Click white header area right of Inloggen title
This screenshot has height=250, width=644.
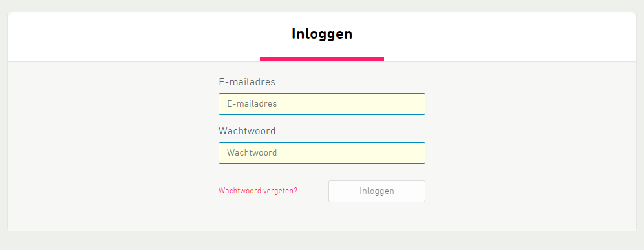[510, 37]
